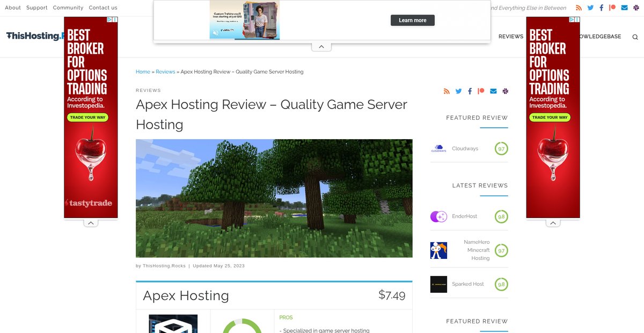Open the RSS icon beside the article title
The image size is (644, 333).
click(447, 91)
